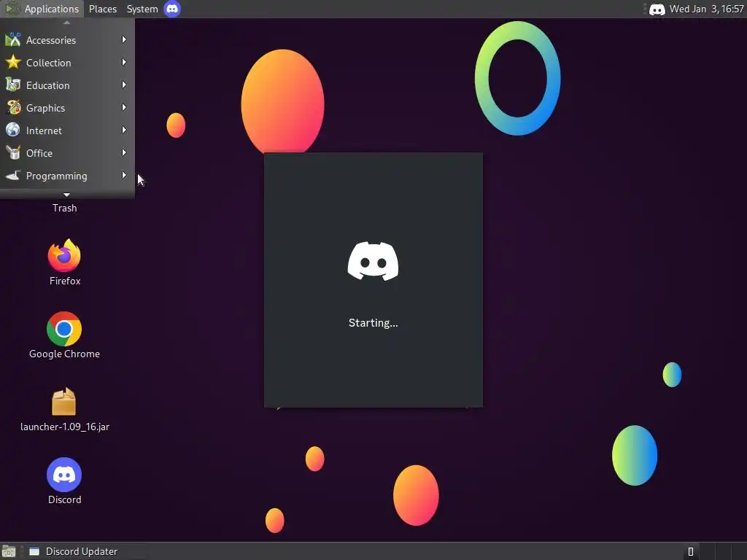Viewport: 747px width, 560px height.
Task: Open the Collection submenu
Action: pos(66,63)
